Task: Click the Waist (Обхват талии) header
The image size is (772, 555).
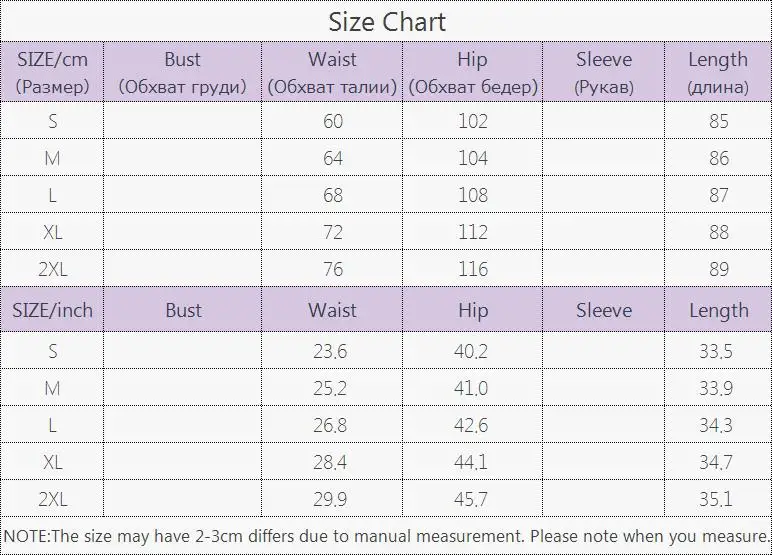Action: point(332,72)
